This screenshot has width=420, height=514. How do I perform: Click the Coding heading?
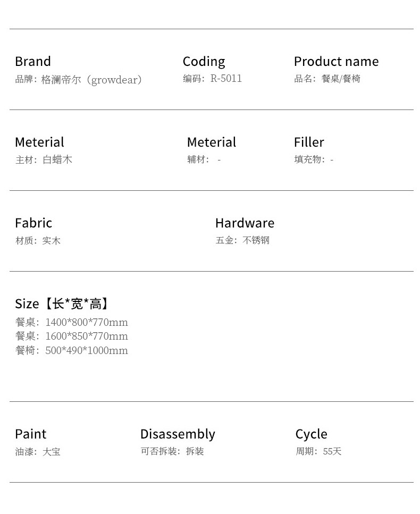click(x=204, y=62)
